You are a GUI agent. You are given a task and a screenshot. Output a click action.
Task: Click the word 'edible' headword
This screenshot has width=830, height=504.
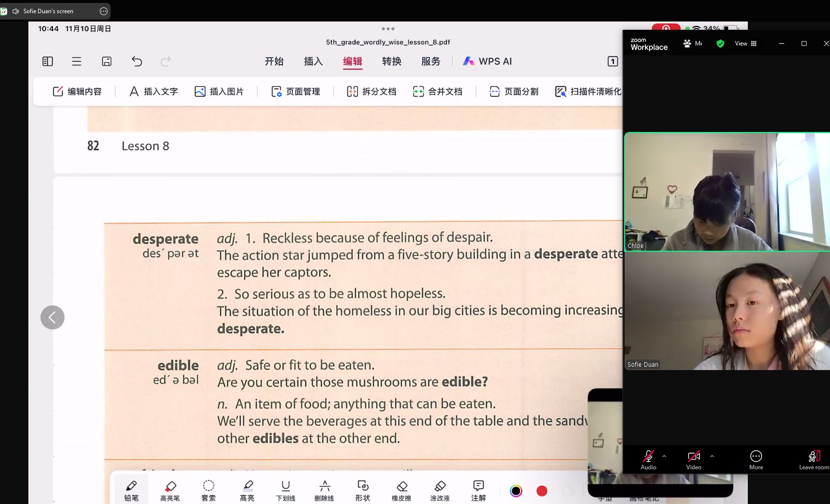[178, 366]
